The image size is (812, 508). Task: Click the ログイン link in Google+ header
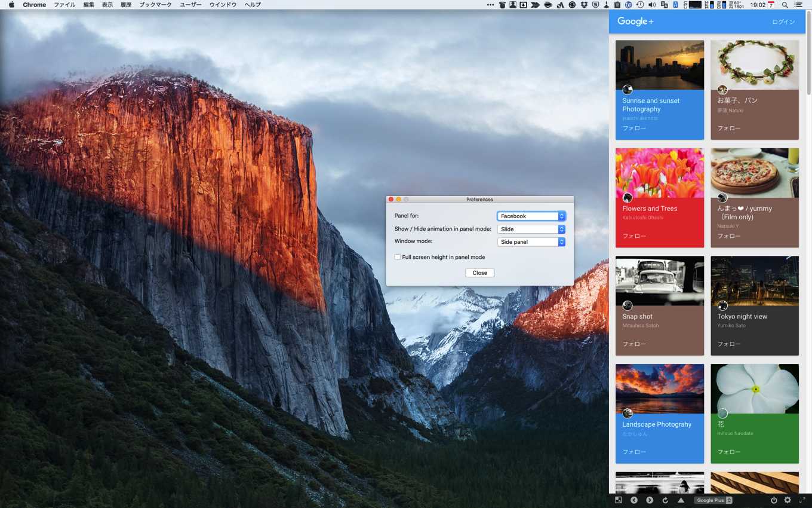[x=783, y=22]
